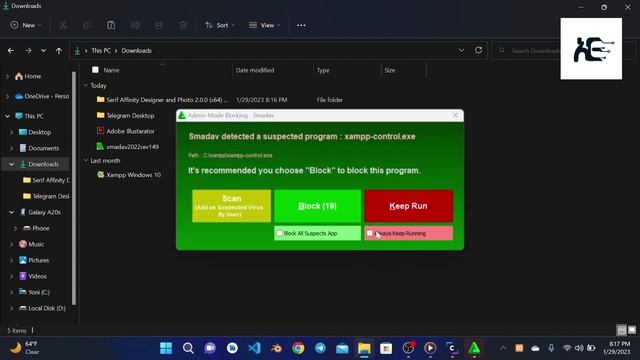Click the Share icon in toolbar

pyautogui.click(x=159, y=25)
